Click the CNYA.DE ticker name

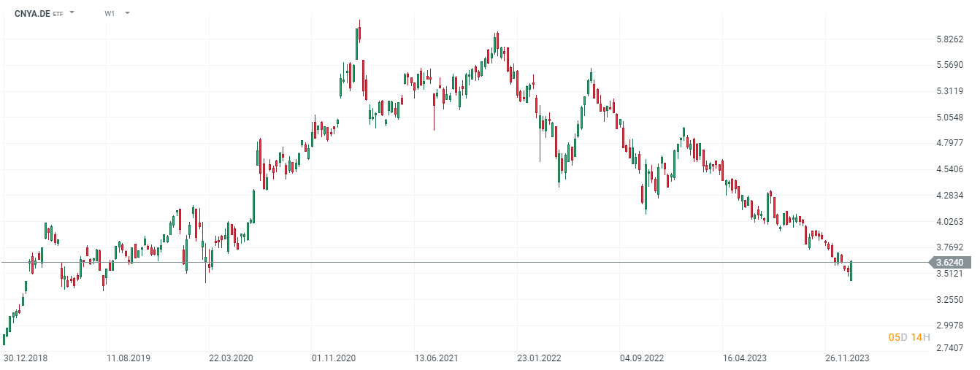[x=32, y=13]
